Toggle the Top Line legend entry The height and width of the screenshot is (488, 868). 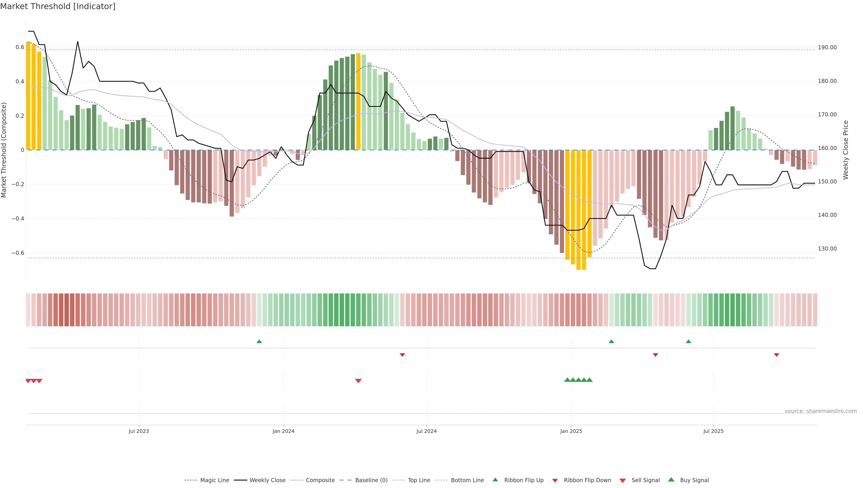click(419, 480)
